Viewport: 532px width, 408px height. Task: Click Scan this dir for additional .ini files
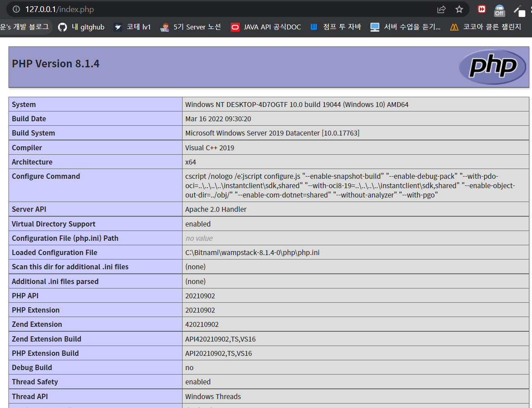tap(70, 267)
